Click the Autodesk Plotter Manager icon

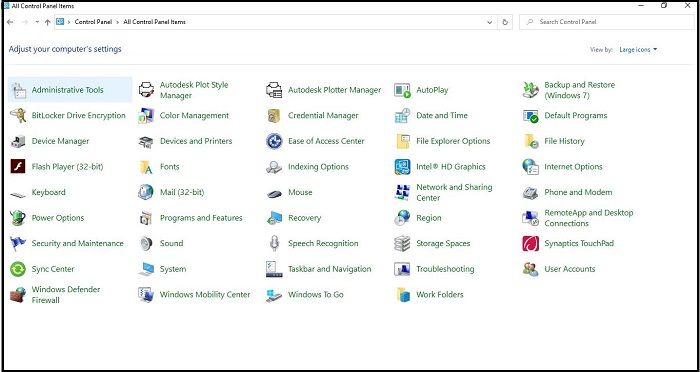[274, 90]
